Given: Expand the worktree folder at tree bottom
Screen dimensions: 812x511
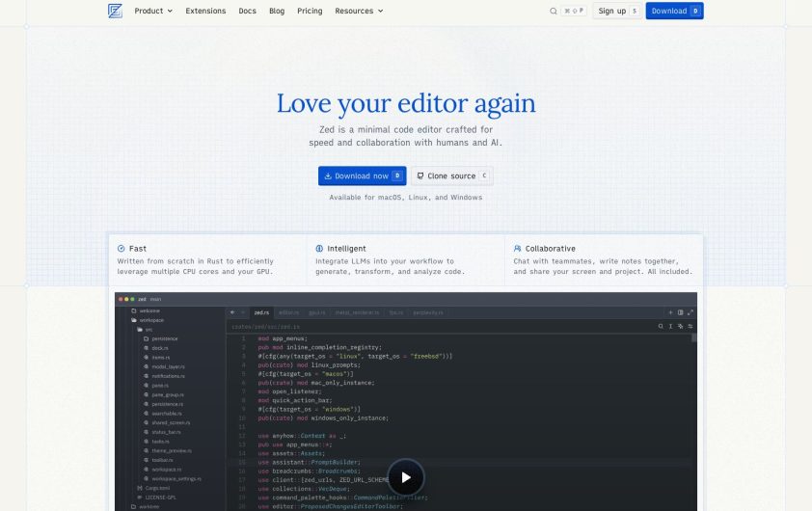Looking at the screenshot, I should [145, 506].
